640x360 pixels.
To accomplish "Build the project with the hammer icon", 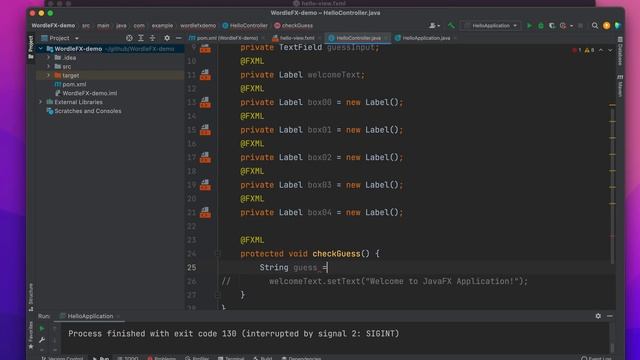I will [451, 25].
